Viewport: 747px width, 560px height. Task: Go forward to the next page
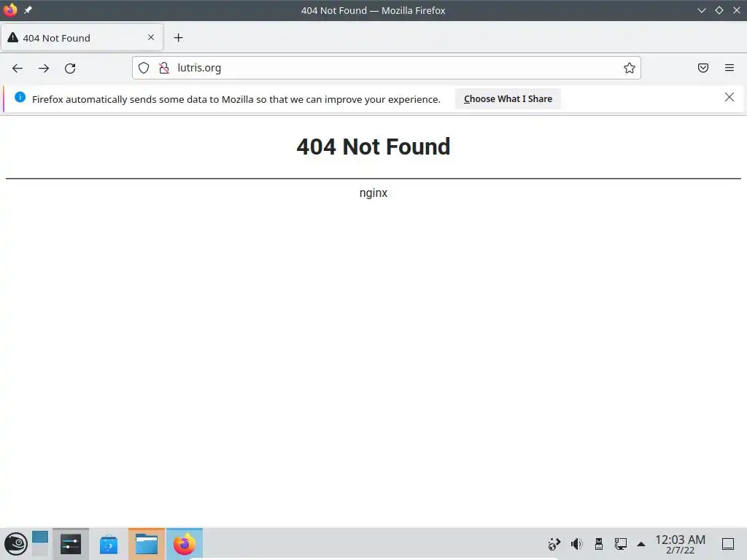click(44, 68)
